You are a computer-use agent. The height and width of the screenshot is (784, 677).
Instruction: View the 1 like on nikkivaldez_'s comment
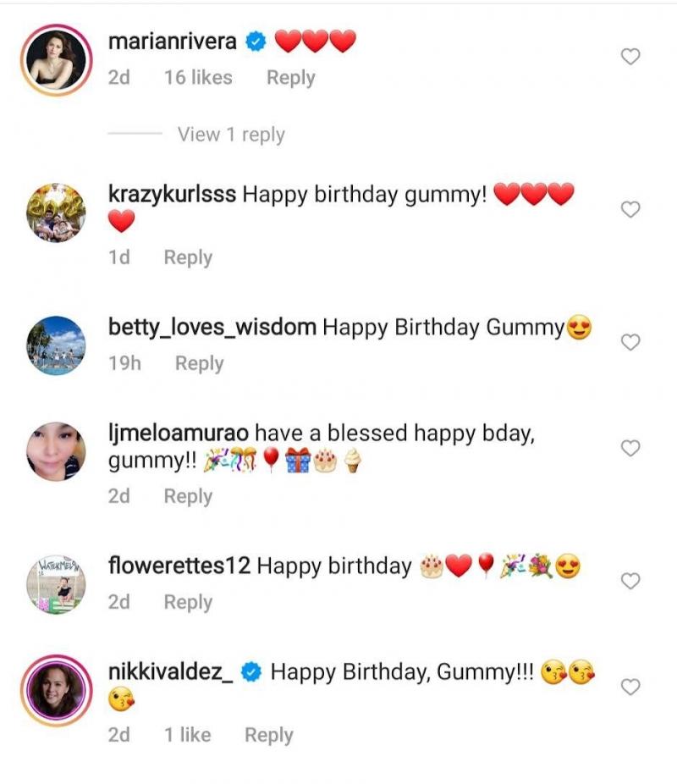coord(187,735)
